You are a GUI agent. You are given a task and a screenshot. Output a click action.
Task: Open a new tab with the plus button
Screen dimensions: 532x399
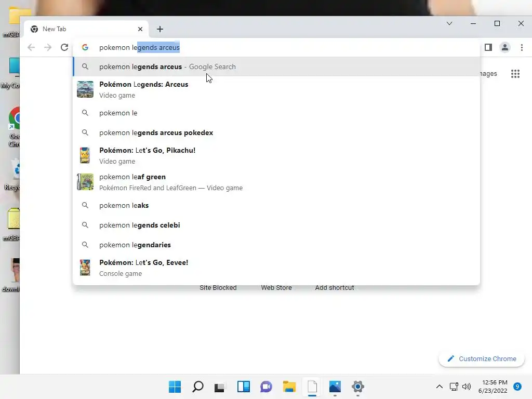click(x=160, y=29)
